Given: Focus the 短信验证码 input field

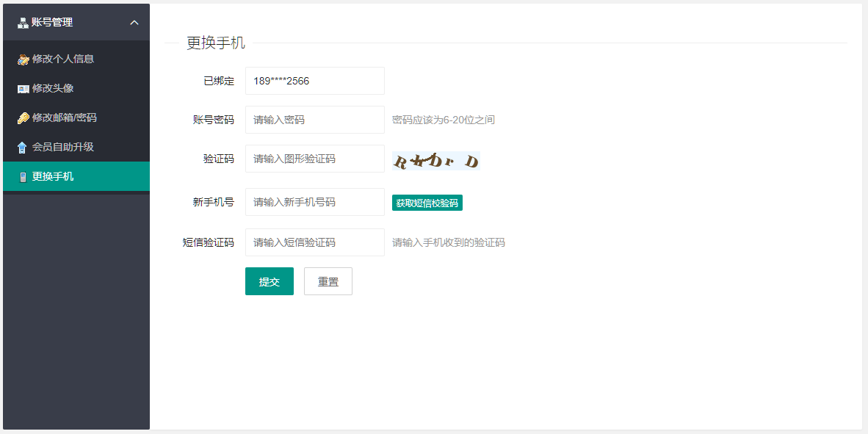Looking at the screenshot, I should 315,242.
